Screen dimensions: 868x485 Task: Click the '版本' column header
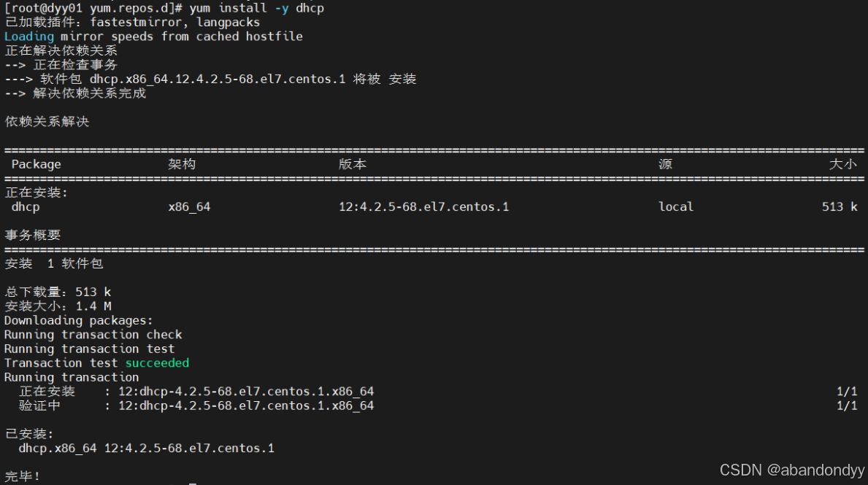pos(352,164)
